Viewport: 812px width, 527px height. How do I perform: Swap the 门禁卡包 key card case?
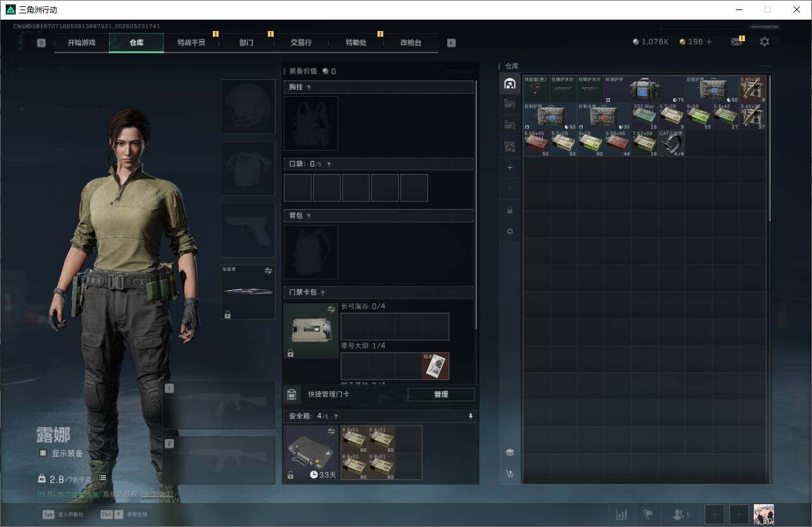click(331, 309)
